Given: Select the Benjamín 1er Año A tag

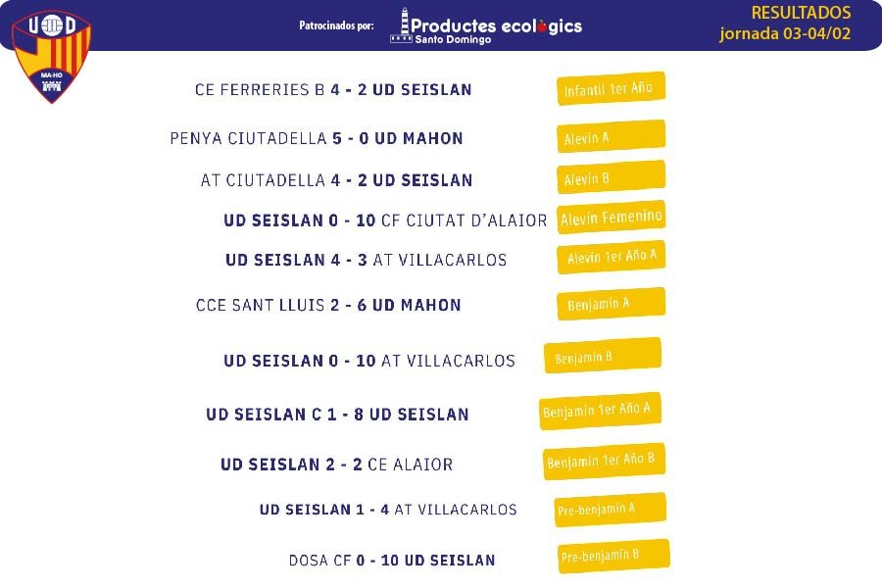Looking at the screenshot, I should pyautogui.click(x=600, y=411).
